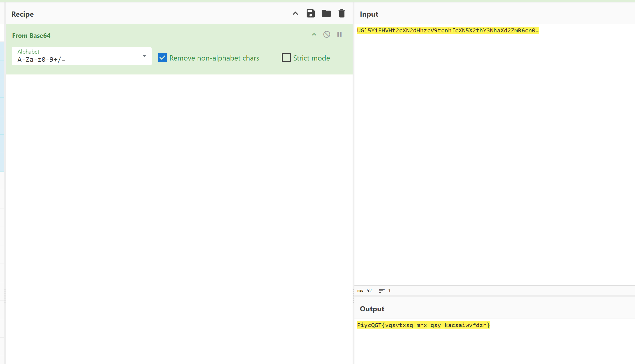Disable the From Base64 operation
The image size is (635, 364).
point(327,34)
